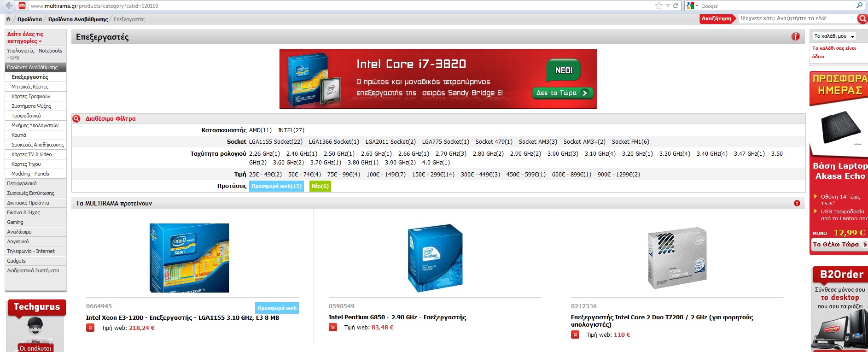Open the Intel Xeon box product image
Screen dimensions: 868x352
click(189, 258)
